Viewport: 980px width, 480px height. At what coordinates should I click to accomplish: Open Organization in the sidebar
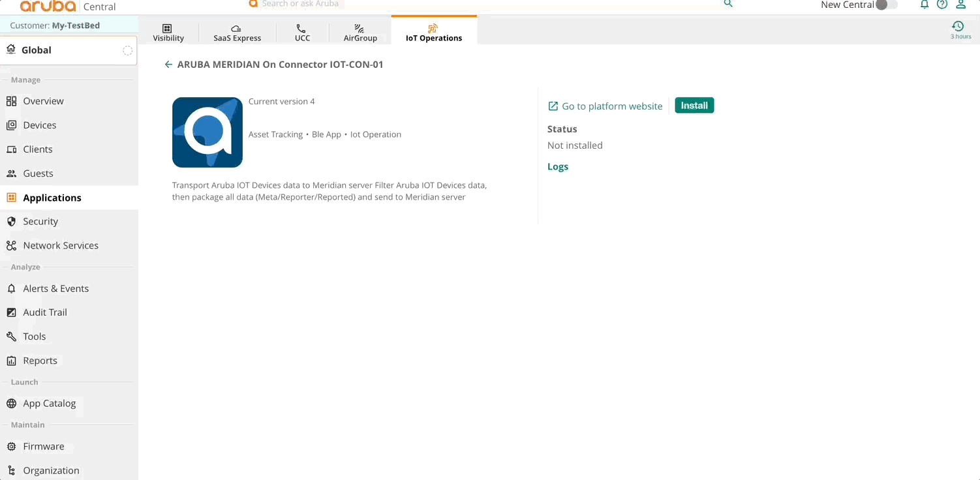(x=69, y=471)
